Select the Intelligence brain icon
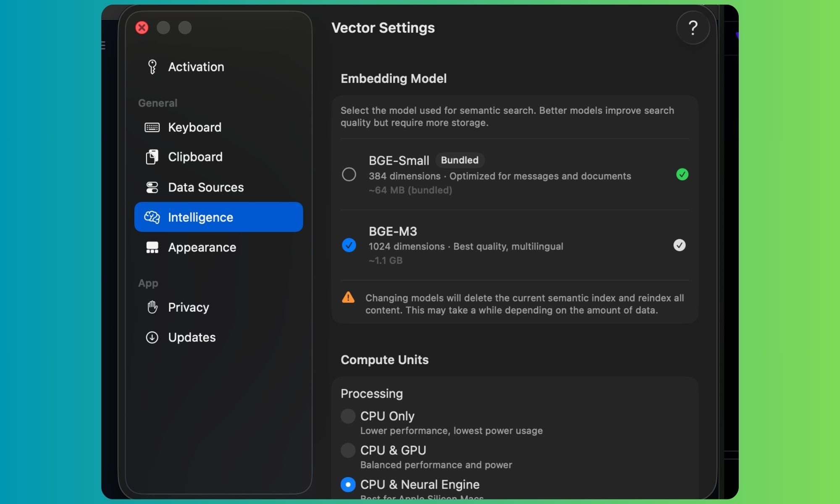This screenshot has width=840, height=504. (152, 217)
